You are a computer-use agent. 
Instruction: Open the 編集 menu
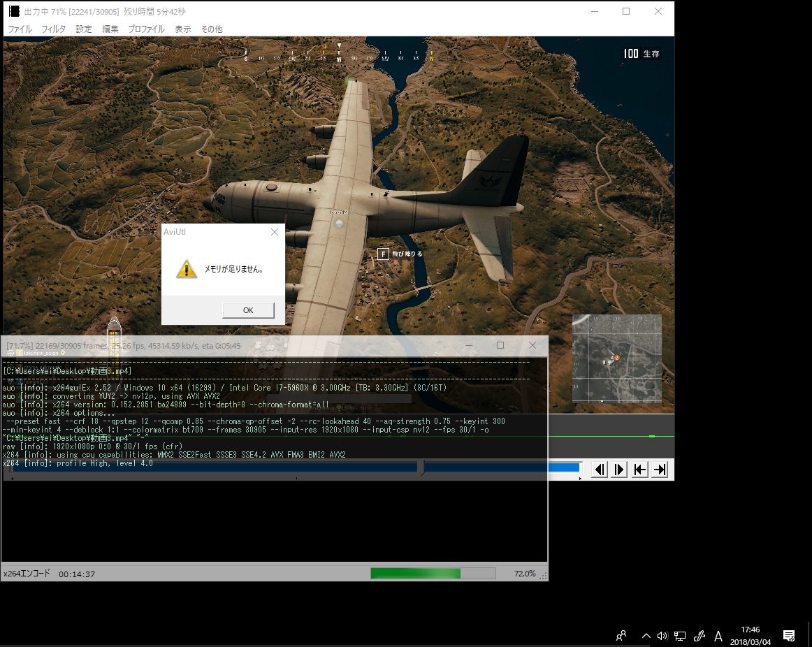click(110, 29)
